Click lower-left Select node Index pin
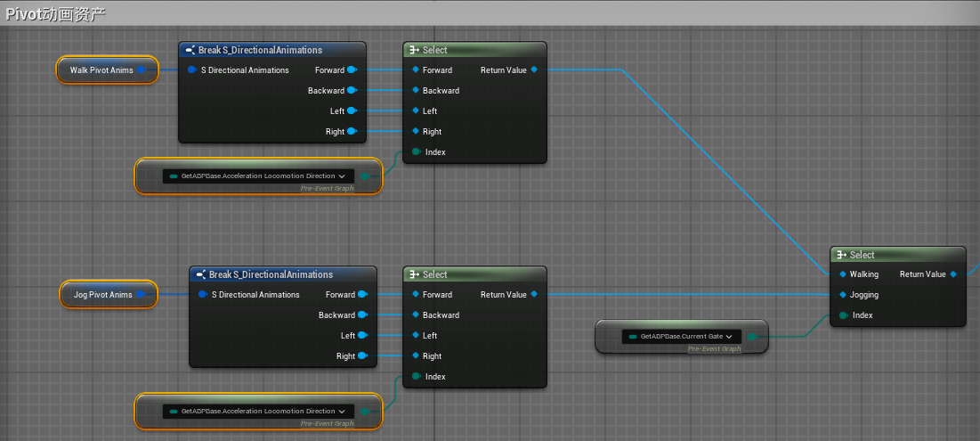Screen dimensions: 980x441 coord(417,377)
